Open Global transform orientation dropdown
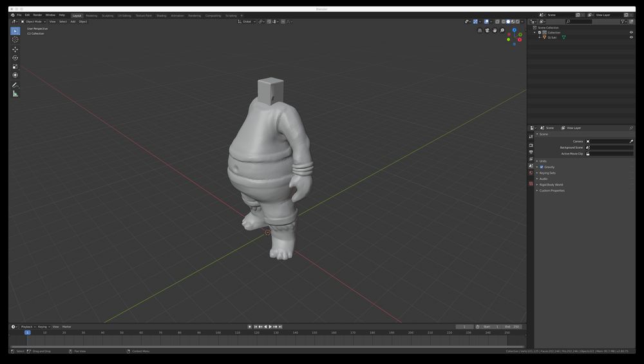 click(247, 22)
